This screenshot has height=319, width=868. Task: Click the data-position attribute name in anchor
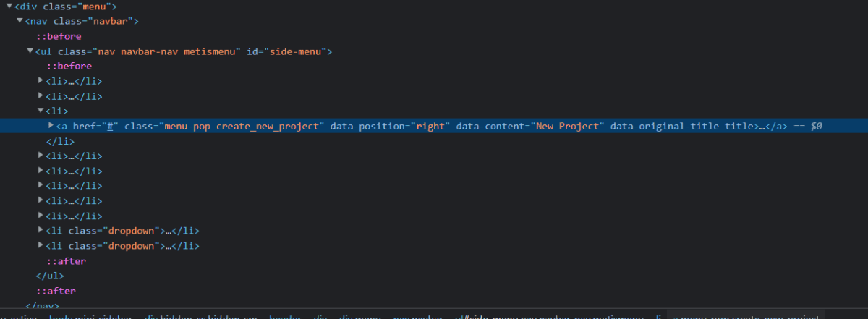[368, 126]
